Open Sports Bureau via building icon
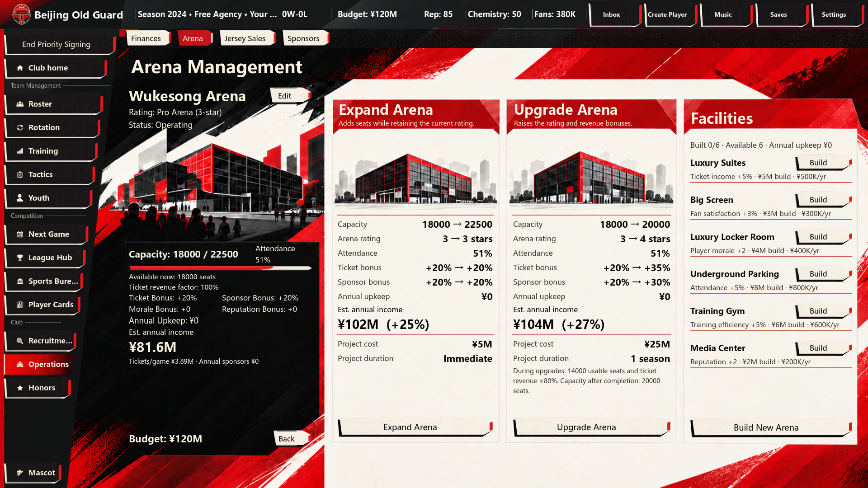The image size is (868, 488). [x=20, y=281]
